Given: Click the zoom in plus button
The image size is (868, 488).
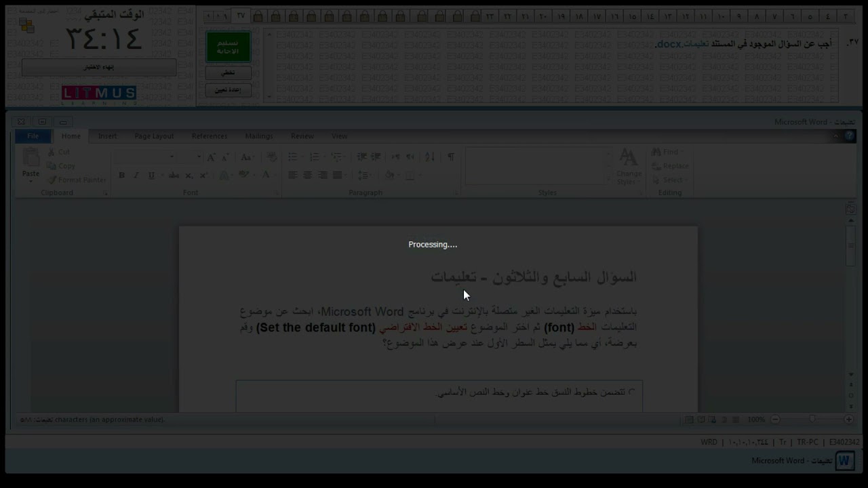Looking at the screenshot, I should [x=848, y=420].
